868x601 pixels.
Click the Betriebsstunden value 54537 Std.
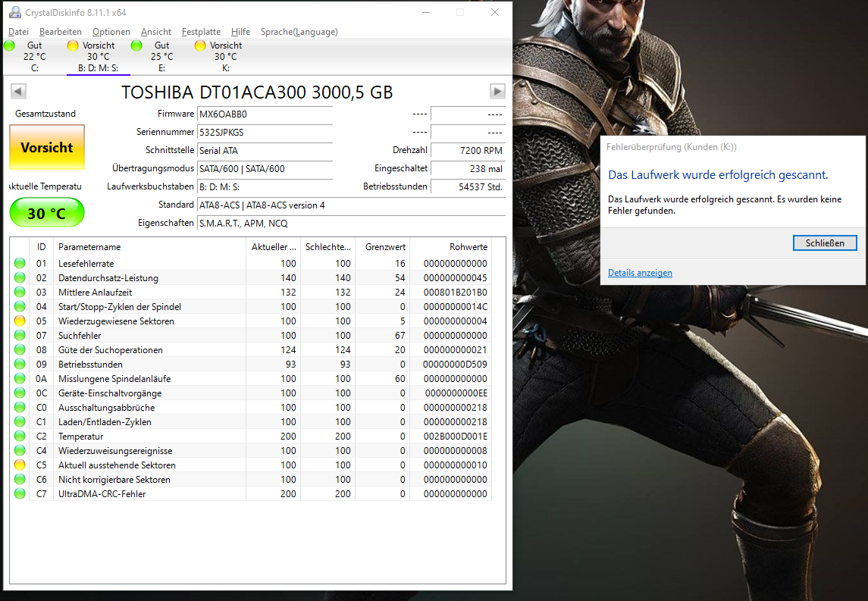tap(468, 187)
